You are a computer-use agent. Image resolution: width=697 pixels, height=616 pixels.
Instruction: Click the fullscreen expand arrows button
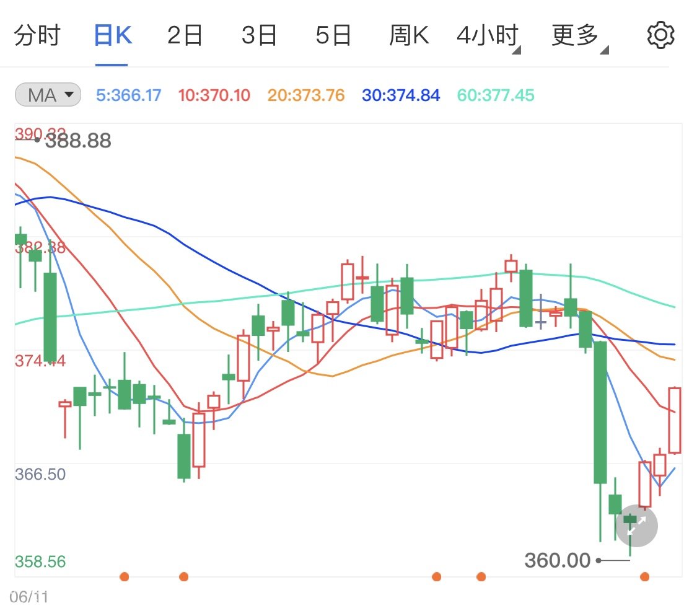637,526
